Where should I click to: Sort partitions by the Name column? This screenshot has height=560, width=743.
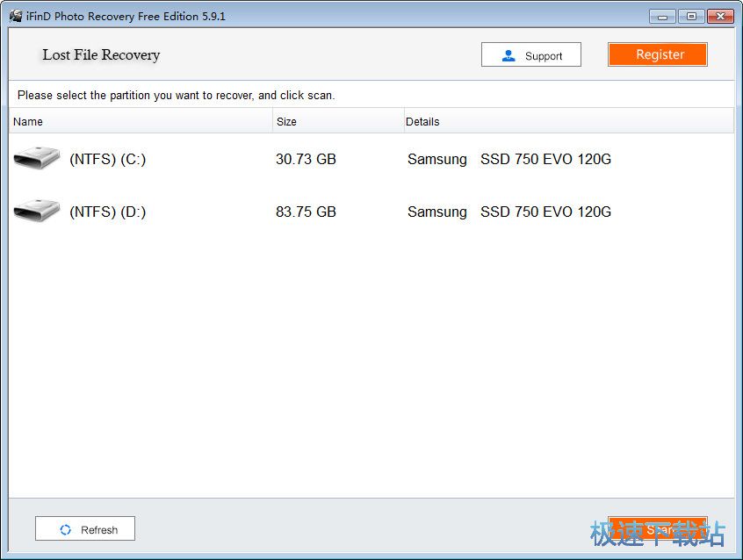pos(141,121)
